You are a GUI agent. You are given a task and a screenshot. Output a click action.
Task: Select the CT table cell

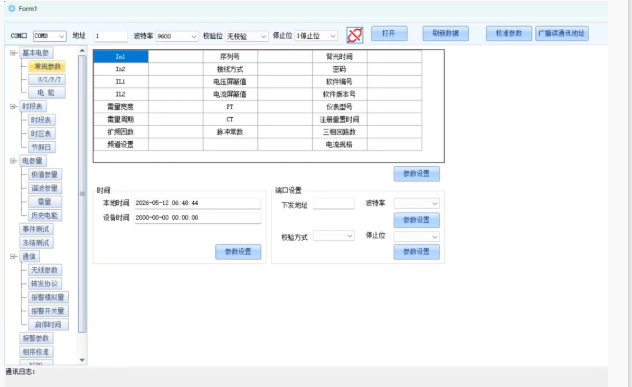(230, 119)
